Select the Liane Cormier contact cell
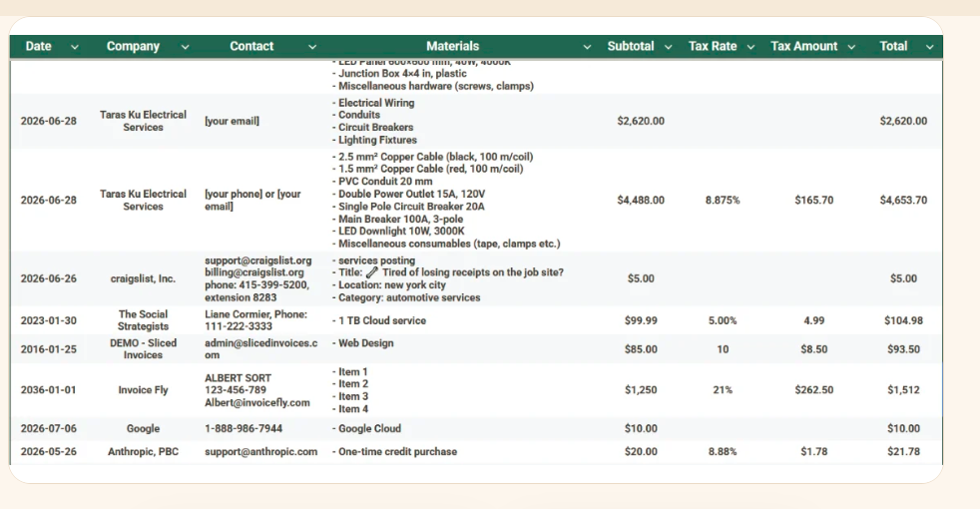The image size is (980, 509). (x=256, y=320)
